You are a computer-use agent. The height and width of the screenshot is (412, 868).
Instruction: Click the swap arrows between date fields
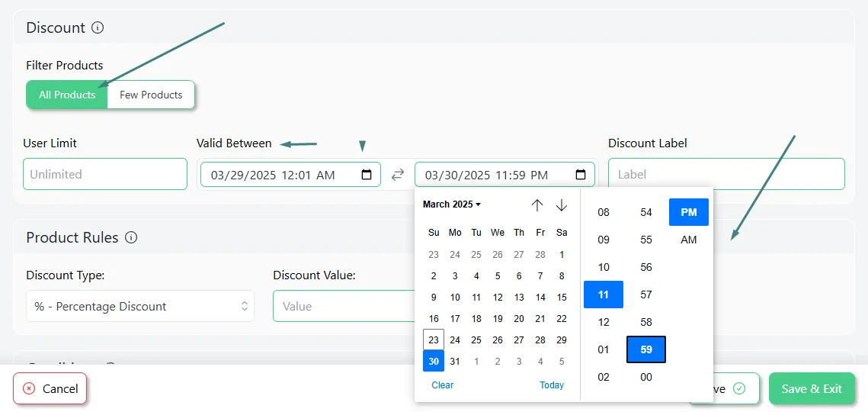[398, 175]
